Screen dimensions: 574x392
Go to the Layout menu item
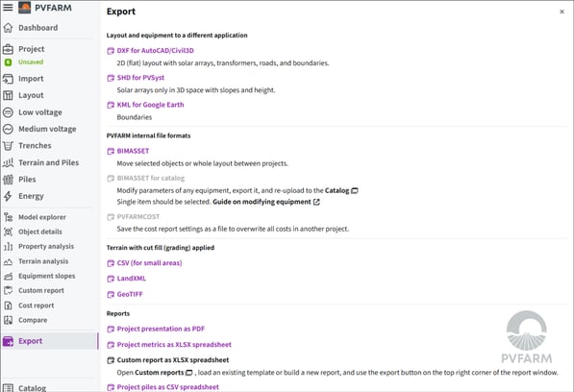pyautogui.click(x=31, y=95)
